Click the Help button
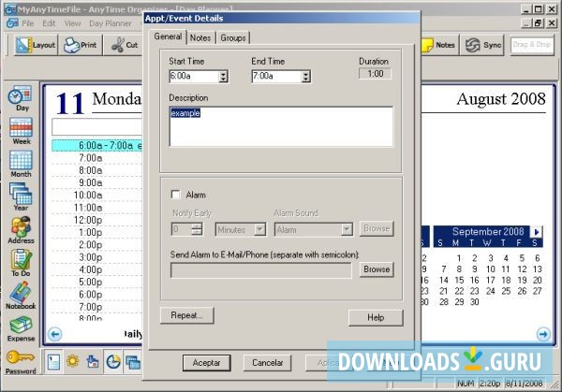Image resolution: width=562 pixels, height=392 pixels. [x=376, y=317]
